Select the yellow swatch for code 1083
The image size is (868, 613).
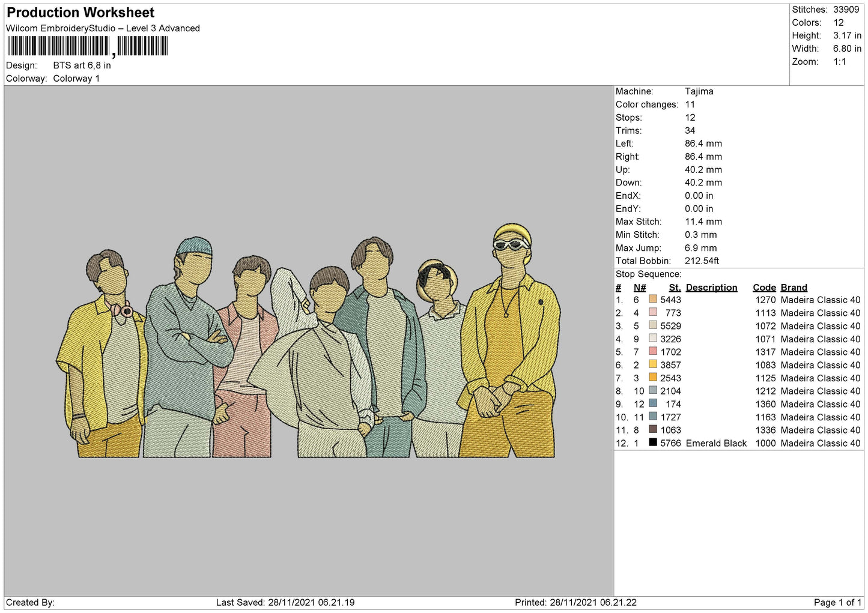pyautogui.click(x=653, y=364)
